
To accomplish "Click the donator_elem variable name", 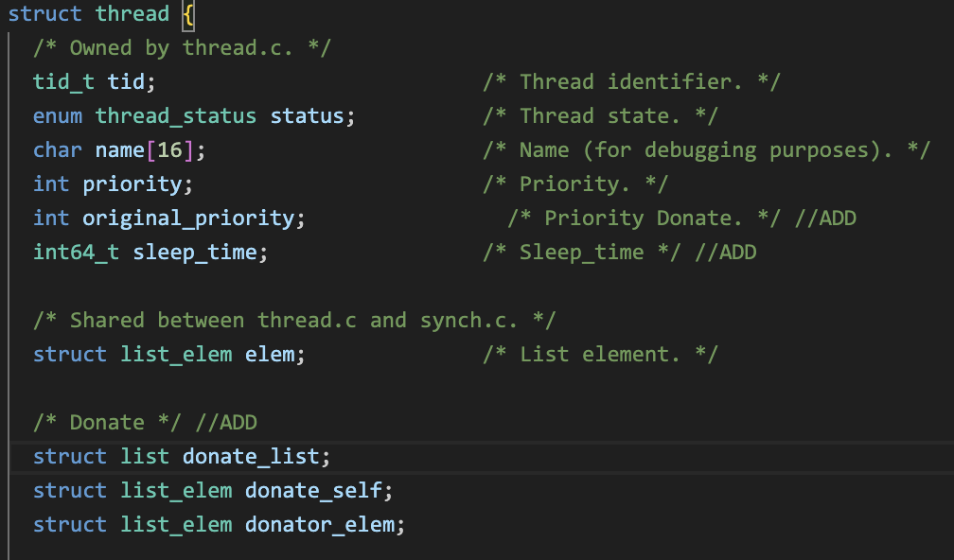I will pos(320,525).
